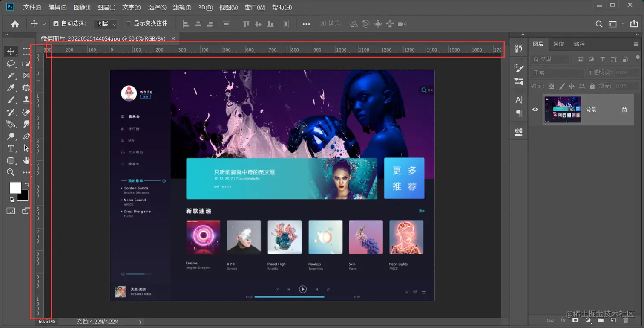
Task: Select the Eraser tool
Action: [x=26, y=112]
